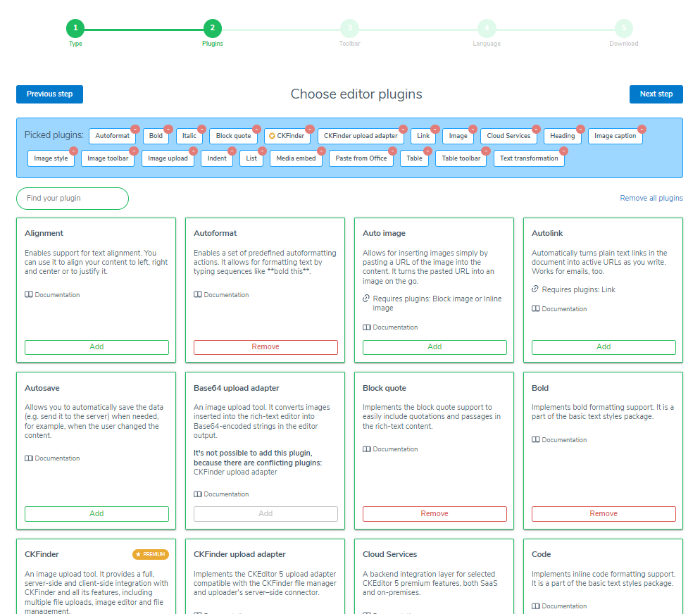This screenshot has width=700, height=614.
Task: Add the Autolink plugin
Action: point(604,347)
